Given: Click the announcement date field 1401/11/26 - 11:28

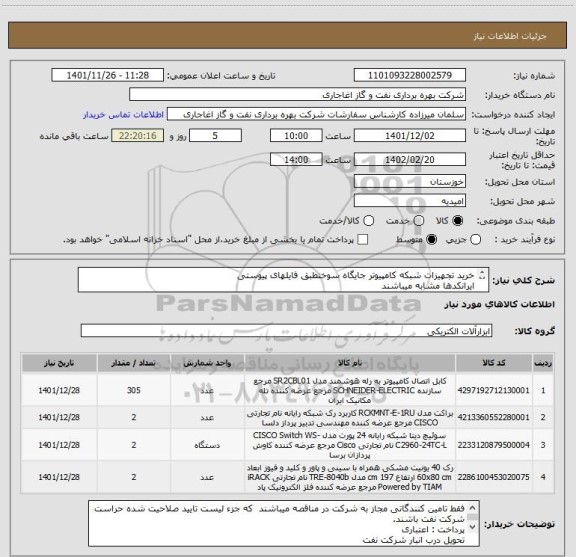Looking at the screenshot, I should 108,75.
